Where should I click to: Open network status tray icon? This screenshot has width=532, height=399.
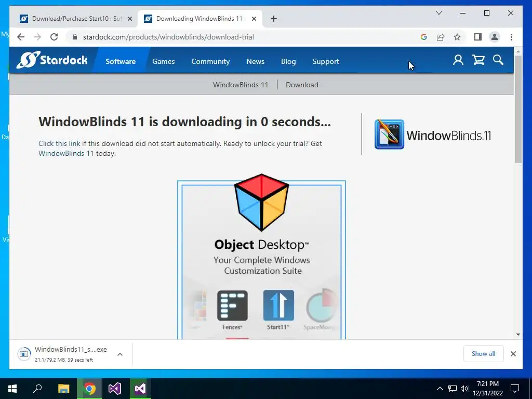(453, 389)
